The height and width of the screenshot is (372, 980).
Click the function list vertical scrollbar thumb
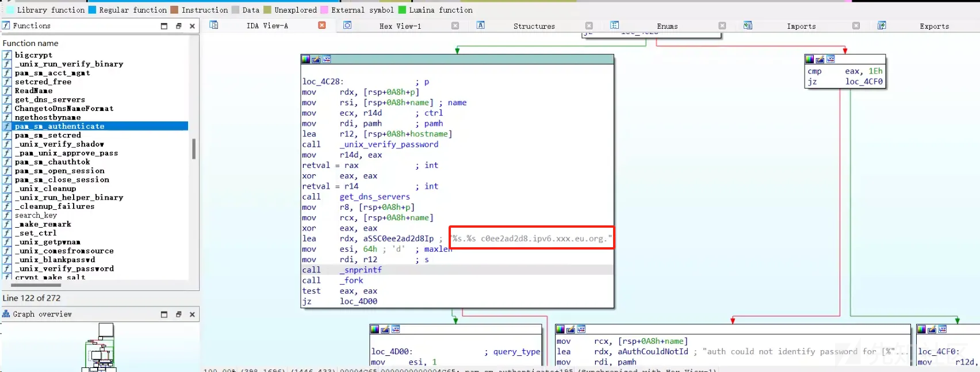(x=194, y=149)
